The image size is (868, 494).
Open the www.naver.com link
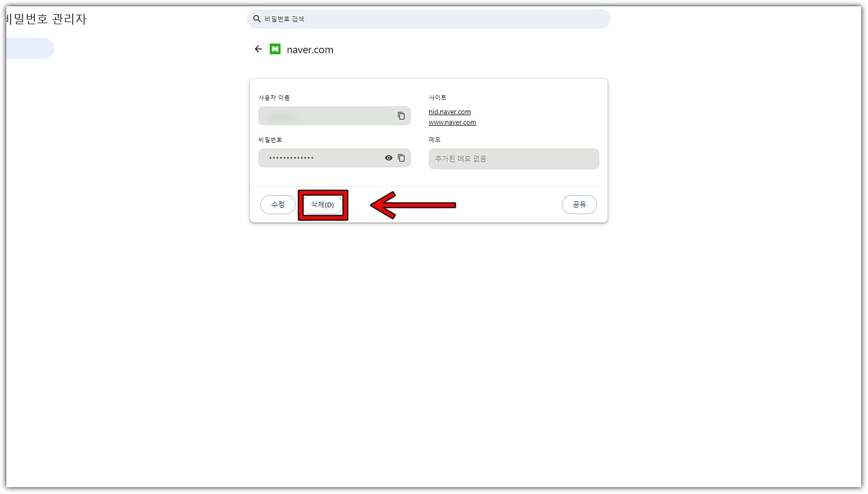point(452,122)
